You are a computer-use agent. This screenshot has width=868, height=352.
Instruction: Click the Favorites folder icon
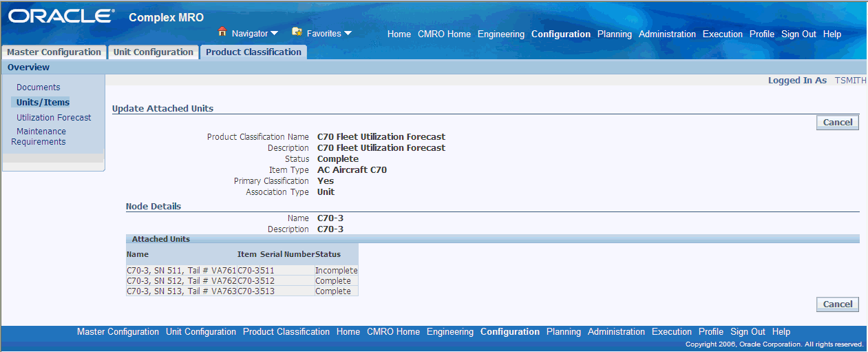point(297,32)
